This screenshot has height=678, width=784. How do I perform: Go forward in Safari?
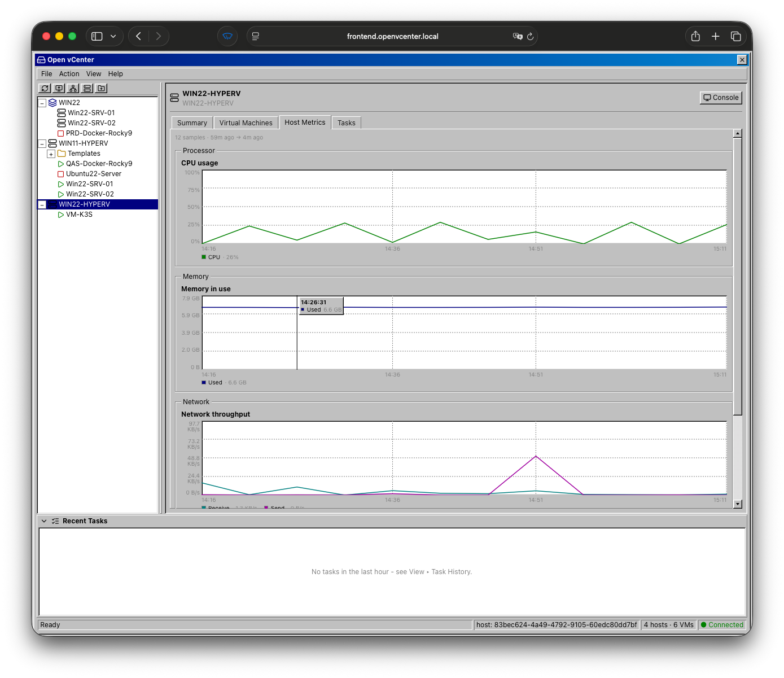pyautogui.click(x=159, y=36)
